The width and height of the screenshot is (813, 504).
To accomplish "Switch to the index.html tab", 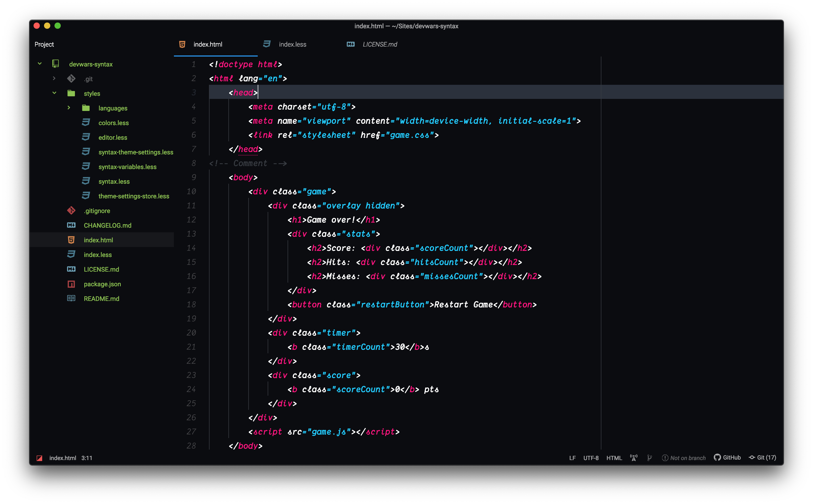I will point(216,44).
